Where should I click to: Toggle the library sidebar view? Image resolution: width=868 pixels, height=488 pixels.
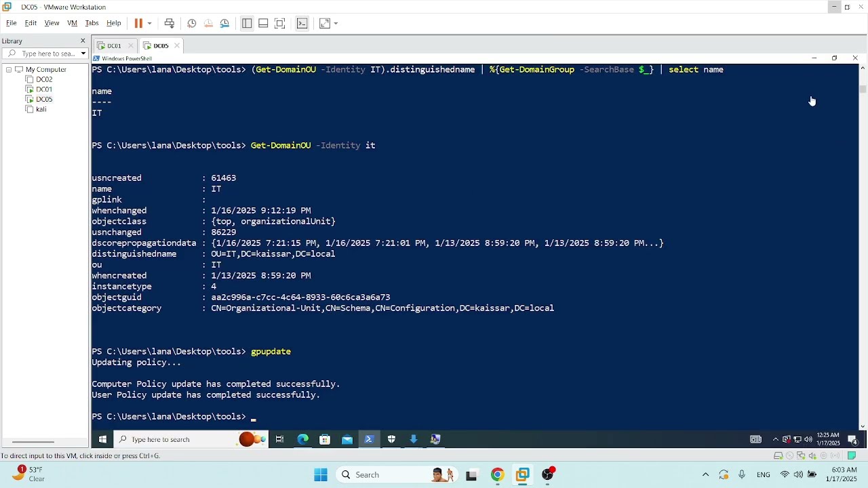[x=247, y=23]
